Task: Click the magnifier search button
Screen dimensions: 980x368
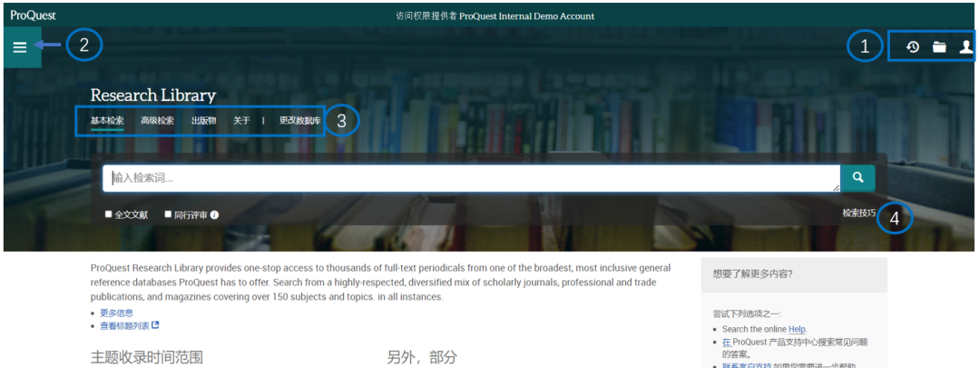Action: click(x=857, y=178)
